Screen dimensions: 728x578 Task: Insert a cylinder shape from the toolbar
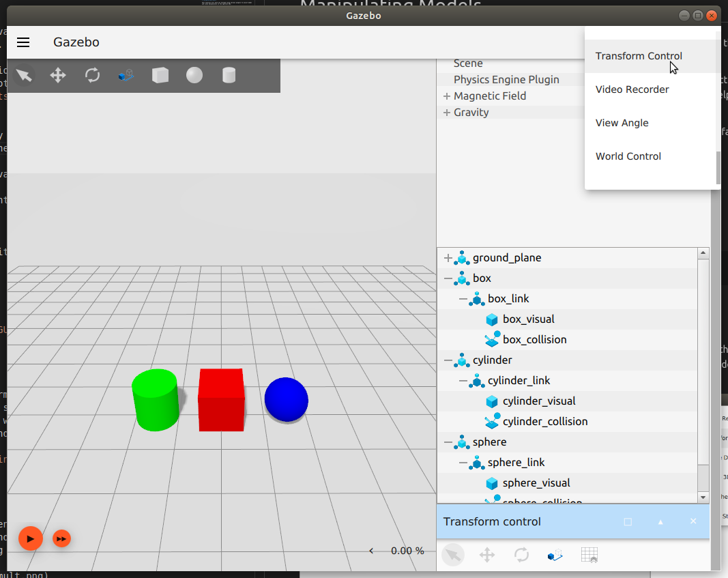pos(229,75)
